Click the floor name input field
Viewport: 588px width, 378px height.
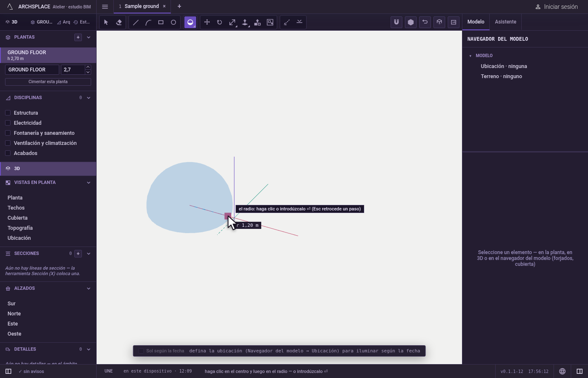click(32, 70)
